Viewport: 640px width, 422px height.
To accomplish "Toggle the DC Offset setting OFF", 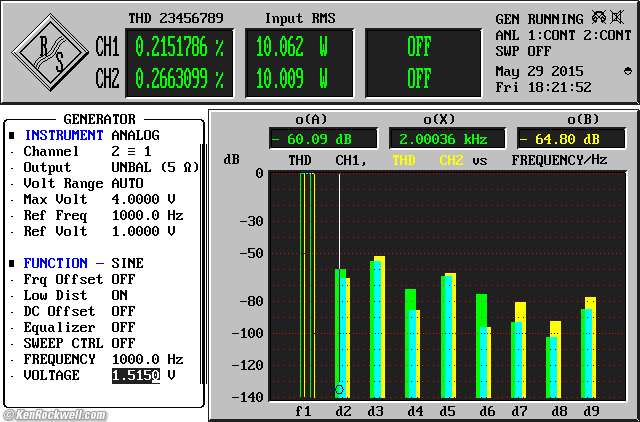I will tap(123, 311).
